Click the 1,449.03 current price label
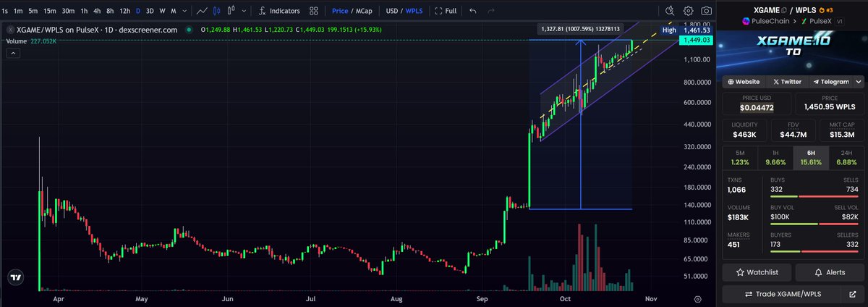 coord(695,41)
